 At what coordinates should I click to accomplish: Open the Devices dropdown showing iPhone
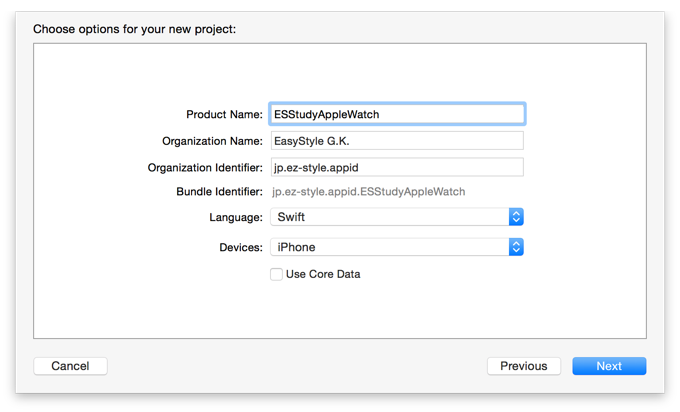click(390, 247)
